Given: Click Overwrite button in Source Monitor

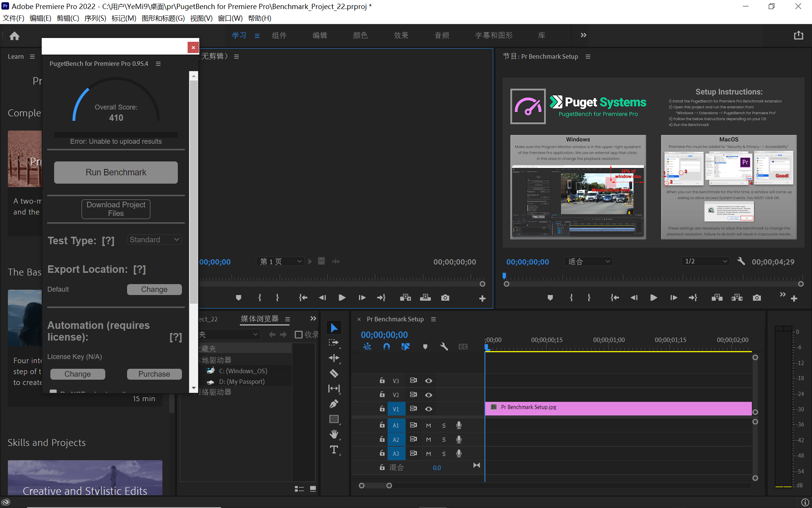Looking at the screenshot, I should [425, 298].
